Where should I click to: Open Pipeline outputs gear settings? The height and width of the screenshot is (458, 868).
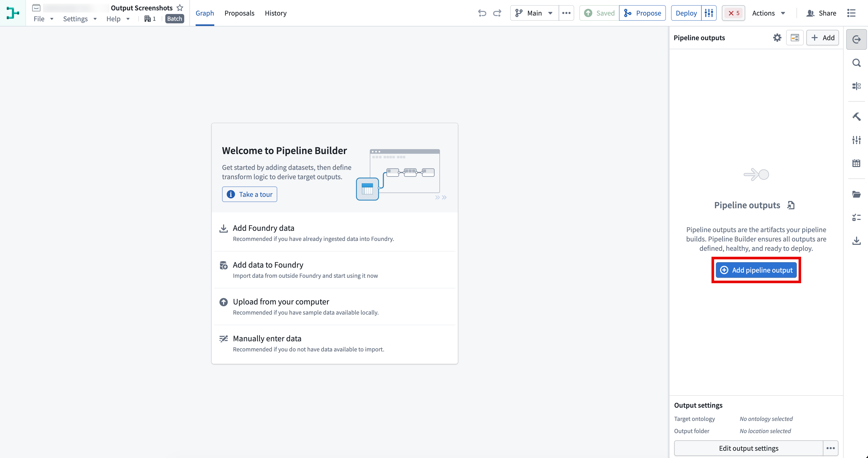(777, 38)
